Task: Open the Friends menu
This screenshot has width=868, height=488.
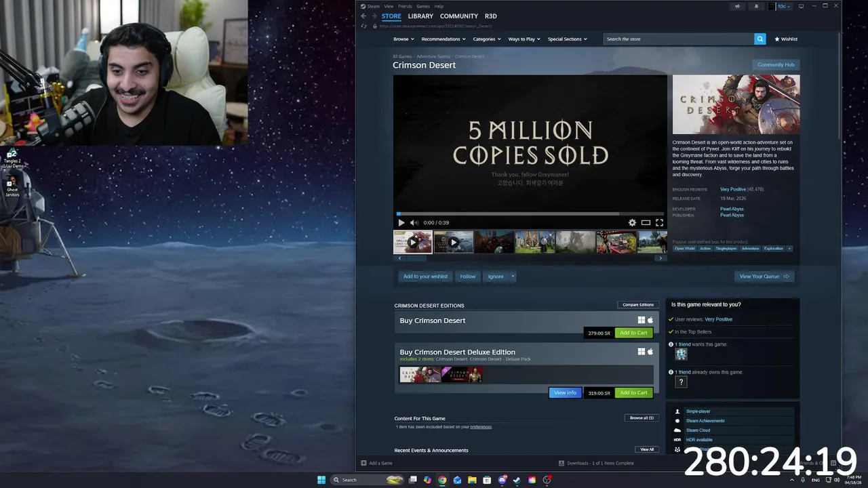Action: [405, 6]
